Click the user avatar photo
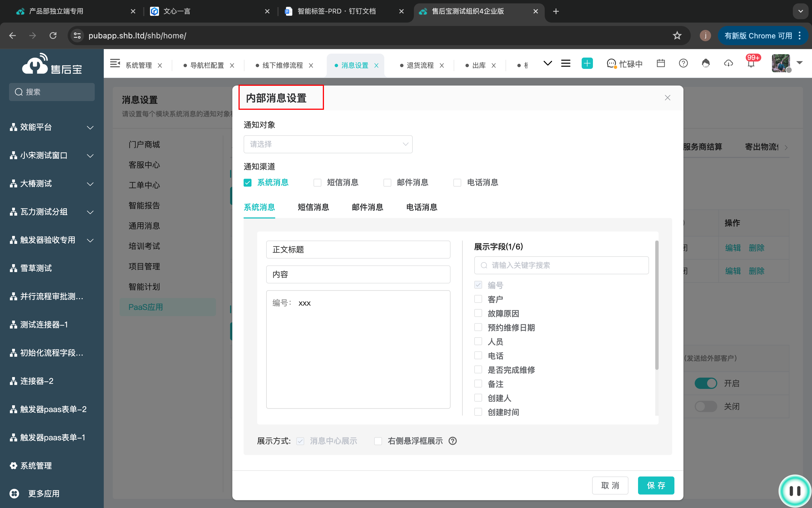The image size is (812, 508). coord(781,63)
